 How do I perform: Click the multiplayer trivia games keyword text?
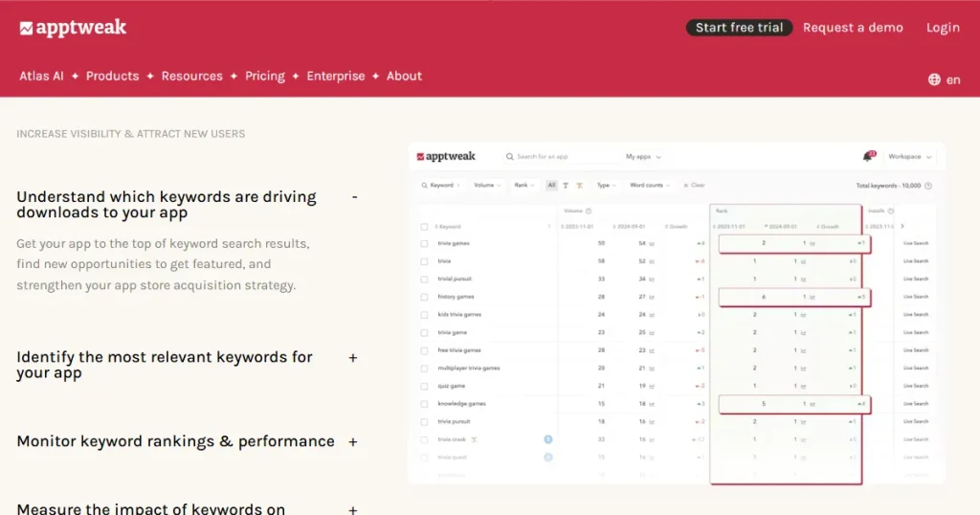(469, 369)
